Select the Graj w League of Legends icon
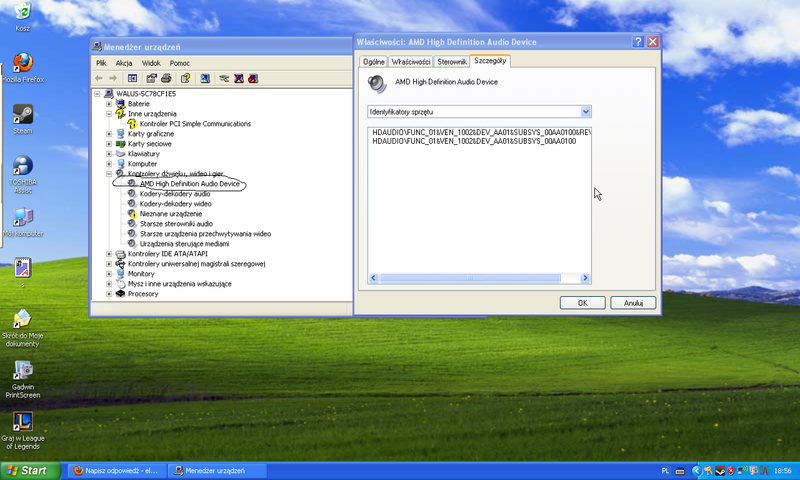Image resolution: width=800 pixels, height=480 pixels. (x=22, y=431)
